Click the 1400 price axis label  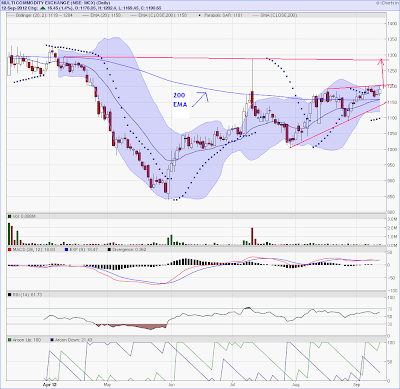pyautogui.click(x=392, y=23)
